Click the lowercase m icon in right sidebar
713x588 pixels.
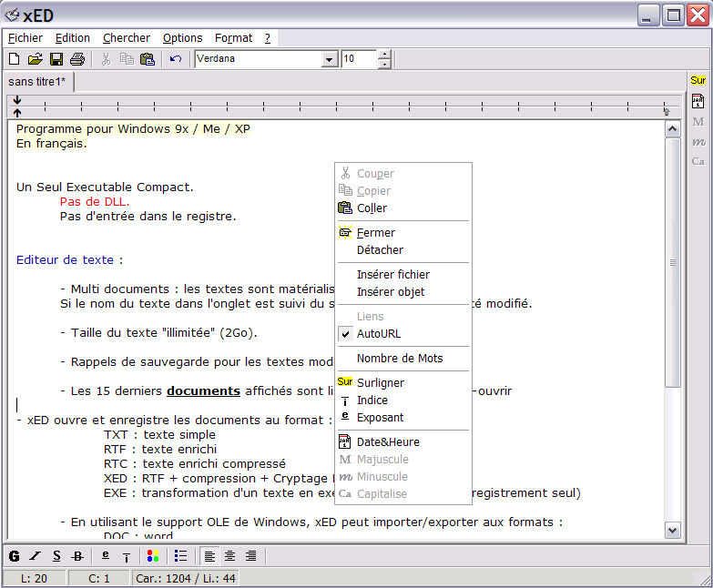point(698,142)
